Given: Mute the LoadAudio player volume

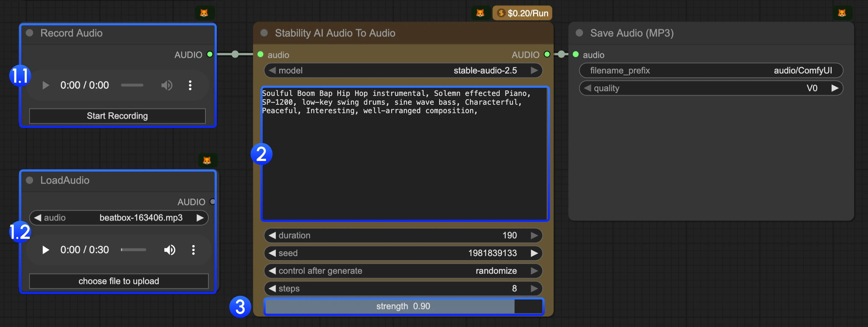Looking at the screenshot, I should click(169, 250).
